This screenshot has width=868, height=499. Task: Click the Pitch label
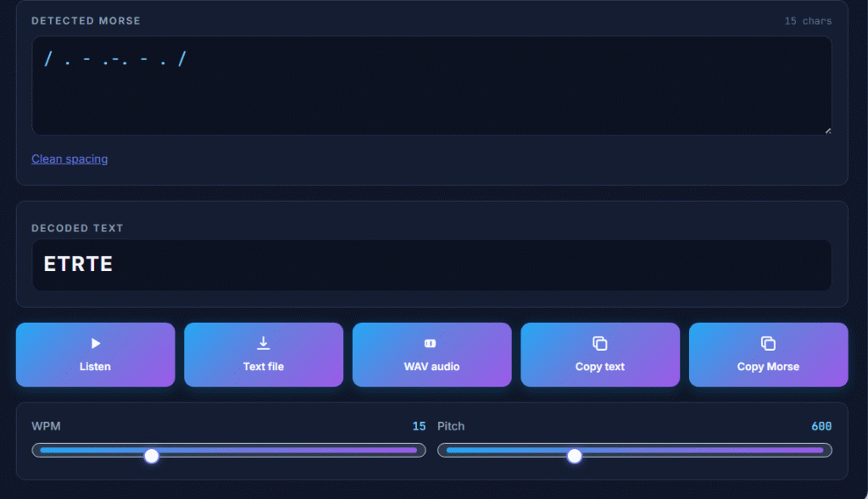point(451,426)
